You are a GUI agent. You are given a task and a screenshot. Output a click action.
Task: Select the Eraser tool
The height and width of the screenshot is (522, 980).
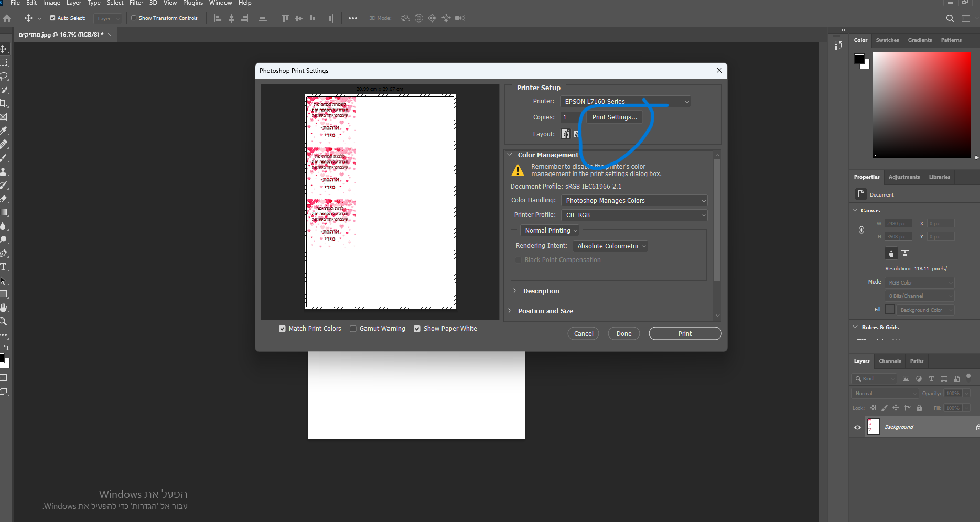tap(4, 199)
